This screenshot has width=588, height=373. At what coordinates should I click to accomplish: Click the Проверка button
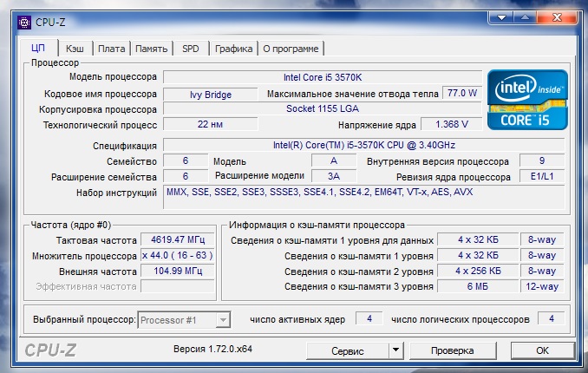pyautogui.click(x=453, y=350)
